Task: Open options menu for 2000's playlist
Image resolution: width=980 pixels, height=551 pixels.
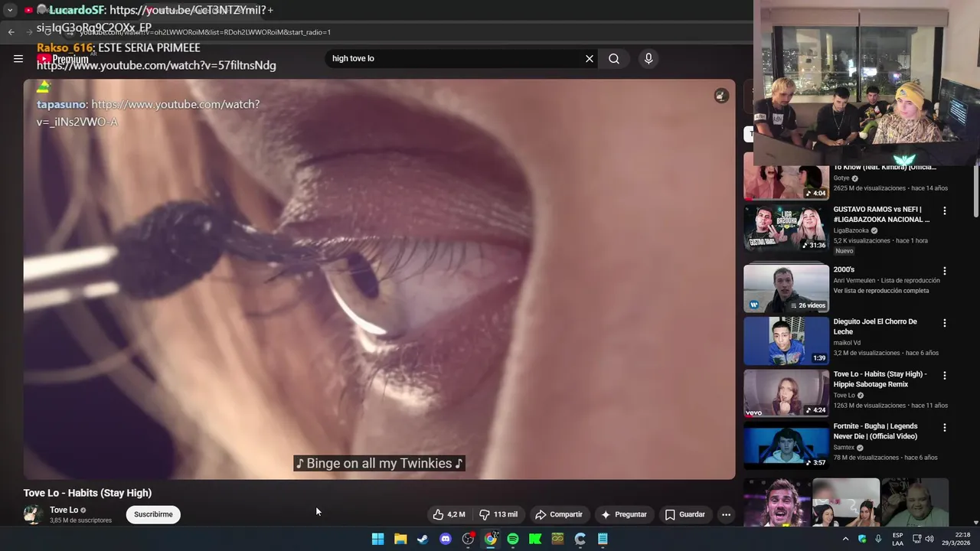Action: pyautogui.click(x=944, y=271)
